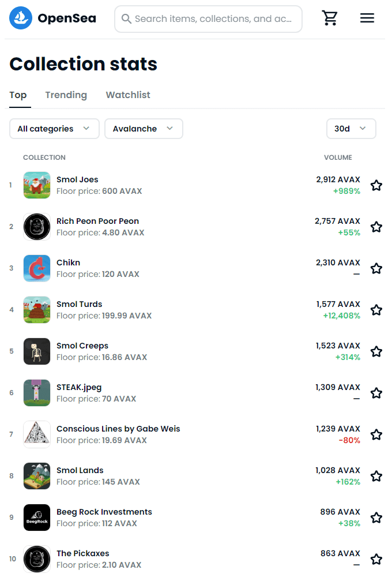
Task: Focus the search items and collections field
Action: point(212,19)
